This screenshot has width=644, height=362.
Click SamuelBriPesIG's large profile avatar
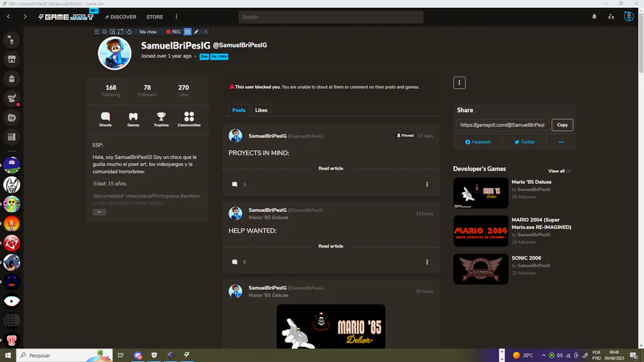click(x=114, y=54)
